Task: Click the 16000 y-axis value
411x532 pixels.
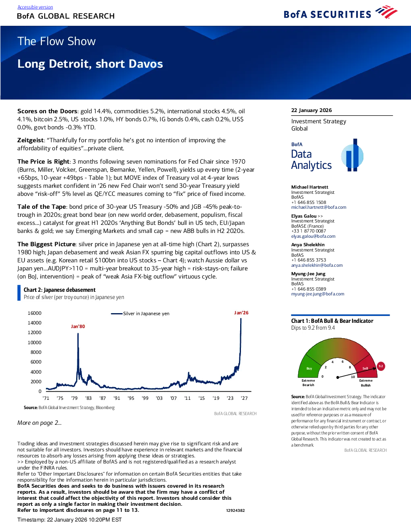Action: coord(35,313)
